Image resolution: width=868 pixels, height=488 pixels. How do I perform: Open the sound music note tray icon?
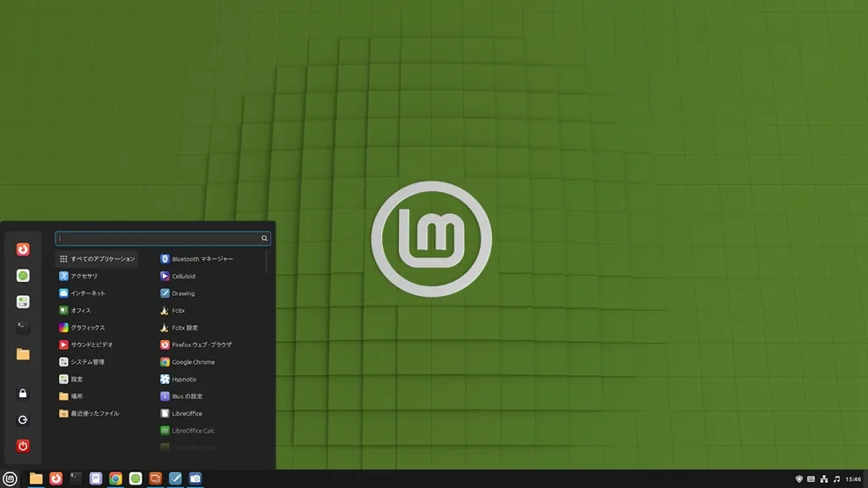click(x=836, y=479)
